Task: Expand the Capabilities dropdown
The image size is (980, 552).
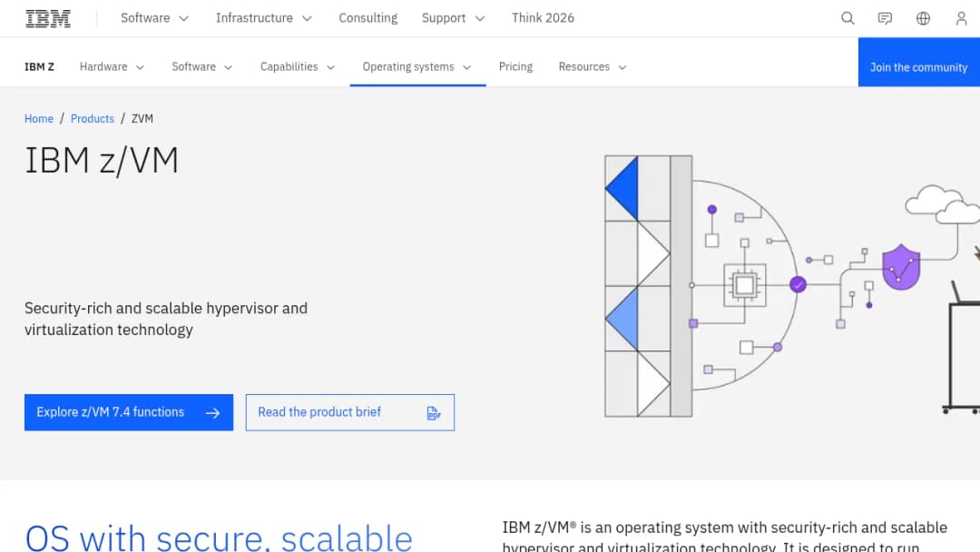Action: point(298,67)
